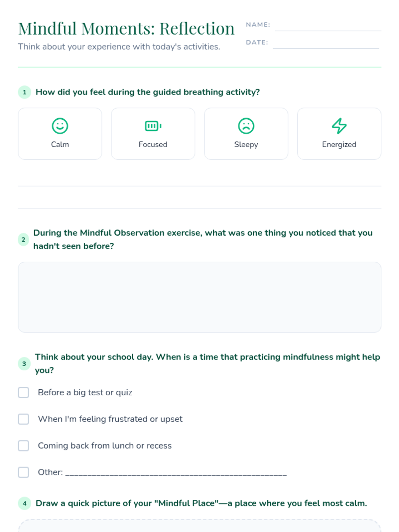Viewport: 399px width, 532px height.
Task: Choose the Calm feeling label
Action: tap(60, 144)
